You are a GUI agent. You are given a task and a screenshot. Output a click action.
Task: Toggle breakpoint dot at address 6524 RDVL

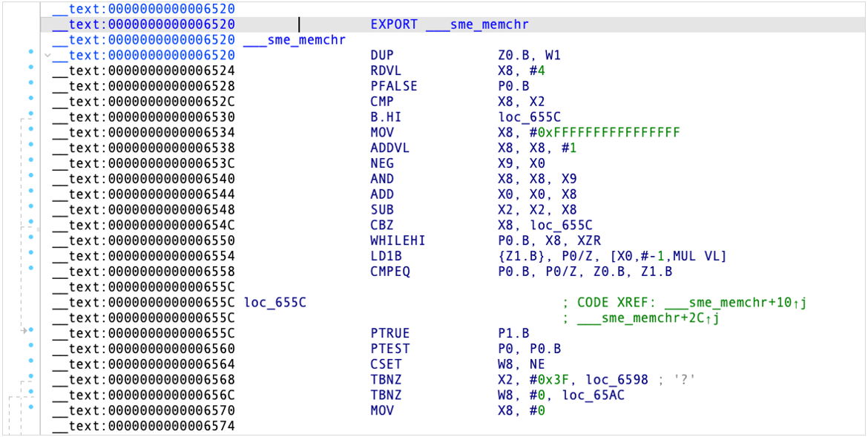click(31, 67)
